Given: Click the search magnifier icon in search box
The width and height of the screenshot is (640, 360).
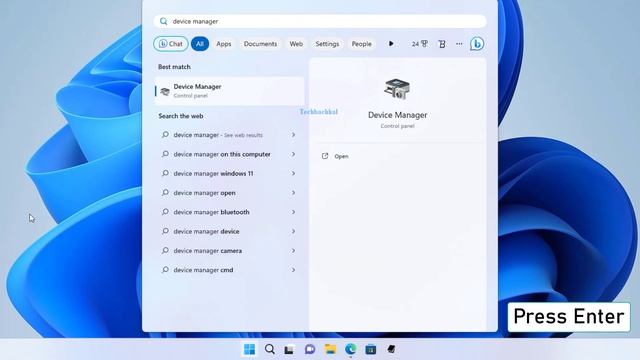Looking at the screenshot, I should pyautogui.click(x=163, y=21).
